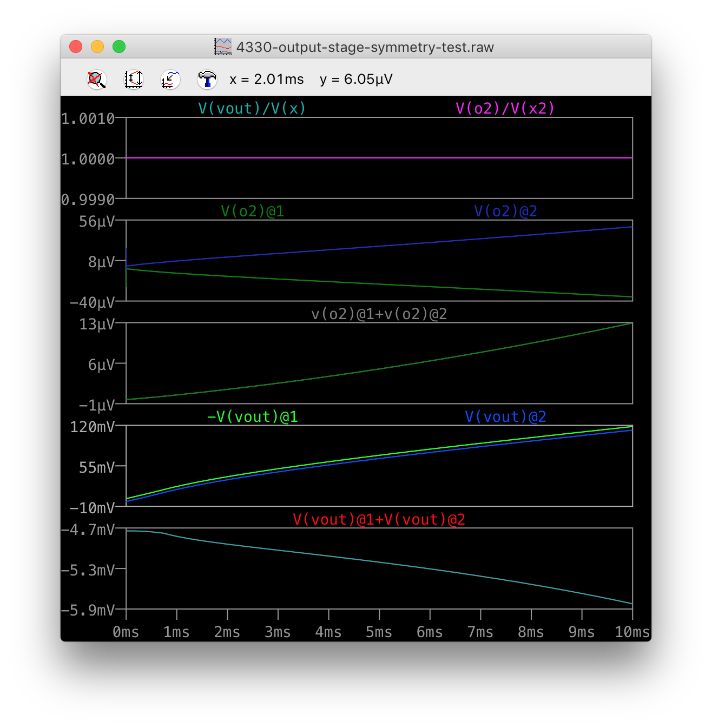The height and width of the screenshot is (728, 712).
Task: Click the 8µV y-axis label
Action: [x=102, y=262]
